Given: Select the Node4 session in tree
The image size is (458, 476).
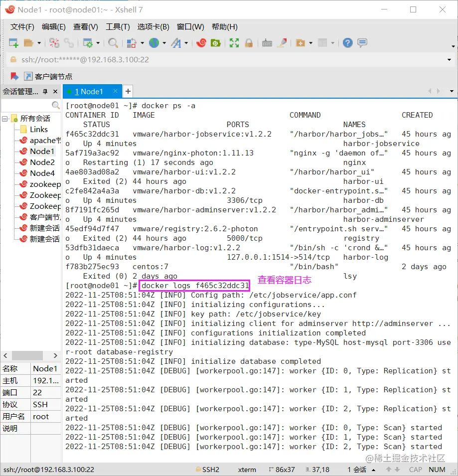Looking at the screenshot, I should pos(37,173).
